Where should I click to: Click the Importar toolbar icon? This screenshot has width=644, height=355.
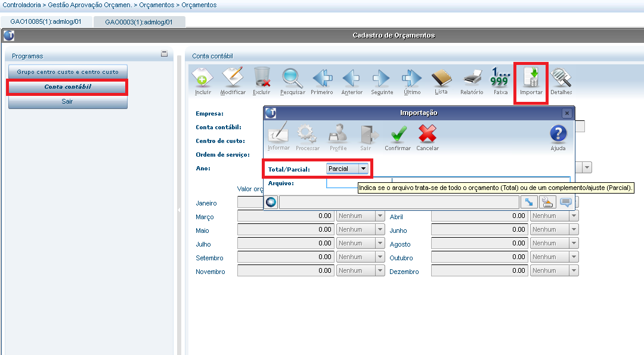click(531, 81)
